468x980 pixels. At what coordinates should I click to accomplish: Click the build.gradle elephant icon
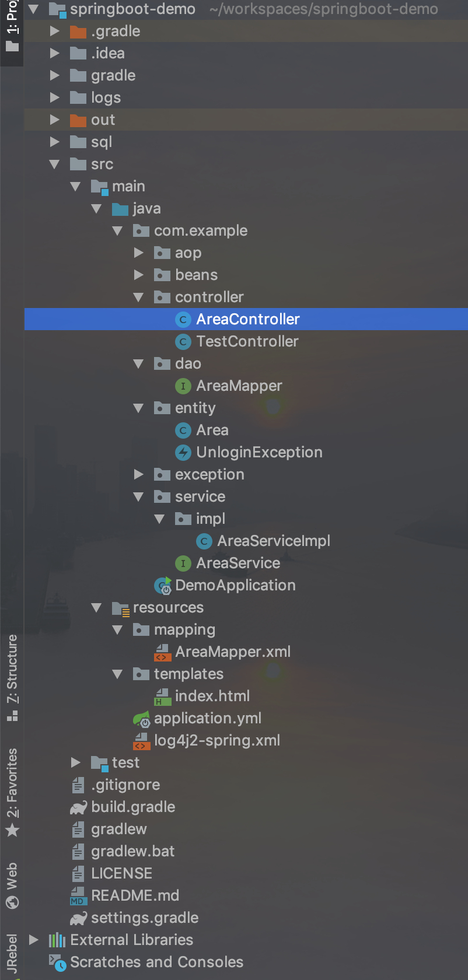coord(78,807)
